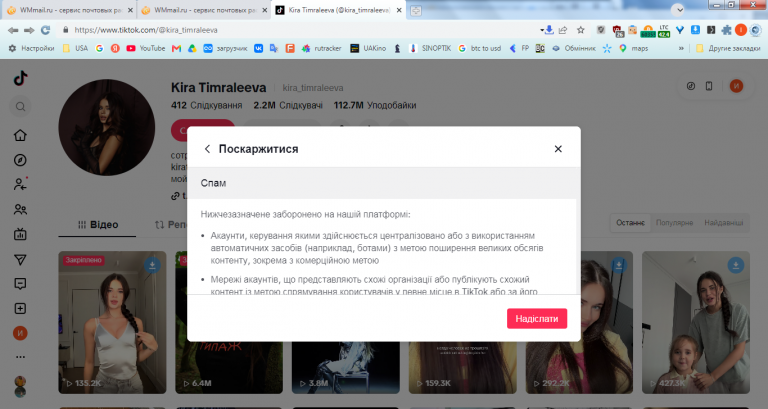Sort videos by Найдавніші
Screen dimensions: 768x409
724,223
